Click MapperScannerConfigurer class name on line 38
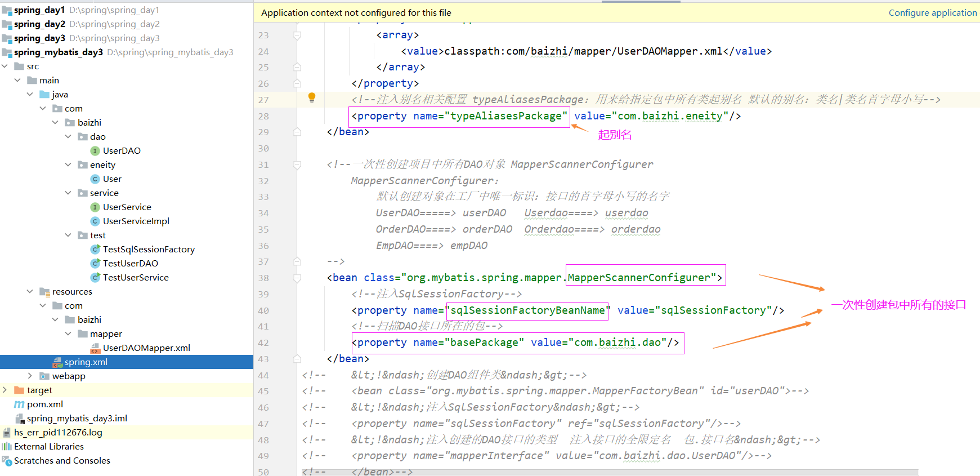This screenshot has width=980, height=476. (639, 278)
